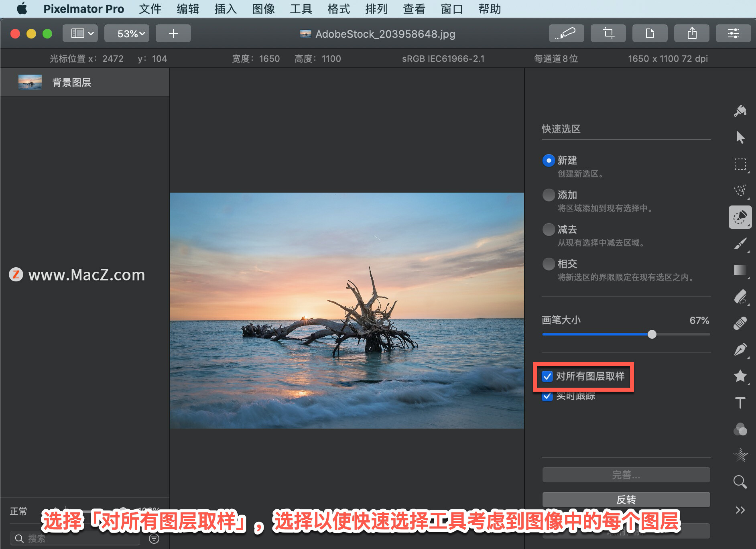Image resolution: width=756 pixels, height=549 pixels.
Task: Select the Type tool
Action: pos(740,403)
